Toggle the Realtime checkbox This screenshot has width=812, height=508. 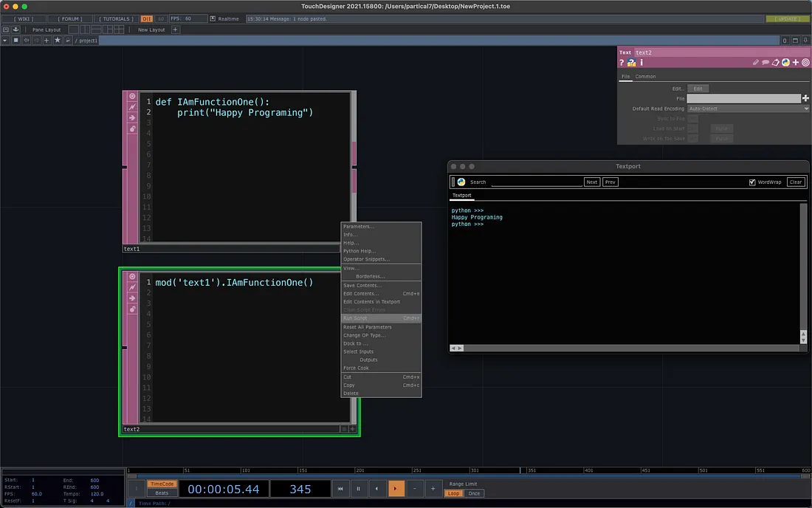pos(213,18)
